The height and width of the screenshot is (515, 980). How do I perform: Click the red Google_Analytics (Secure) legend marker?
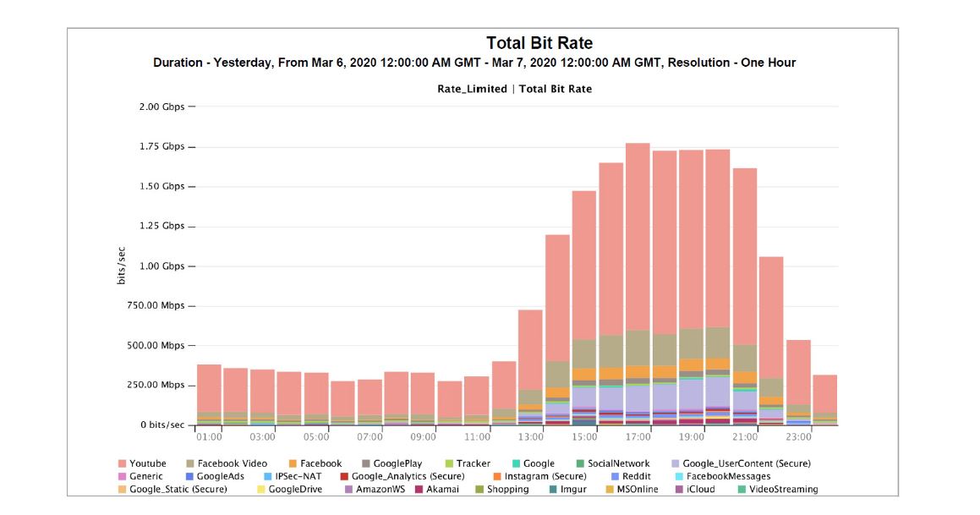(344, 476)
